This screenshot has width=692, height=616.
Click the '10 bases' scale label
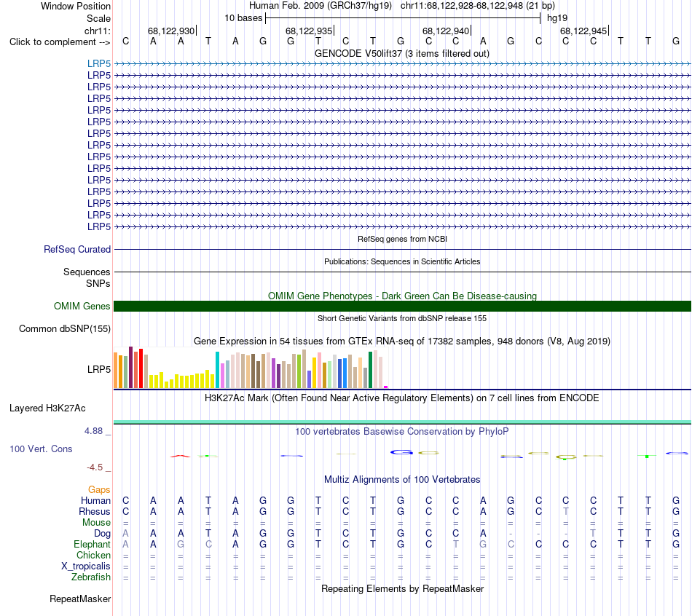coord(243,18)
